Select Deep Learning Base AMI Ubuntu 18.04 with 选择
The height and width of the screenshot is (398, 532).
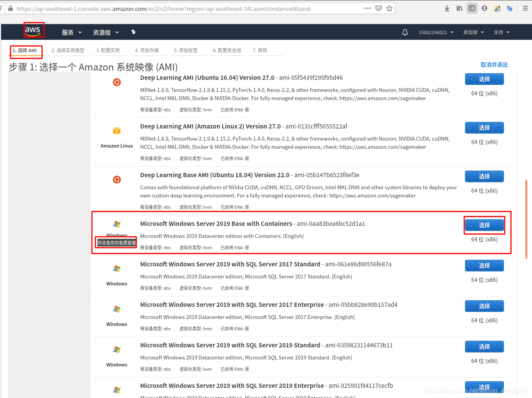coord(484,176)
